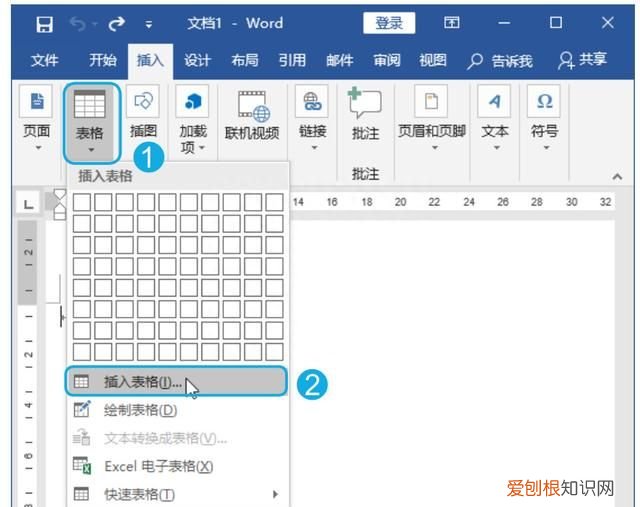
Task: Switch to the 审阅 tab
Action: (x=387, y=61)
